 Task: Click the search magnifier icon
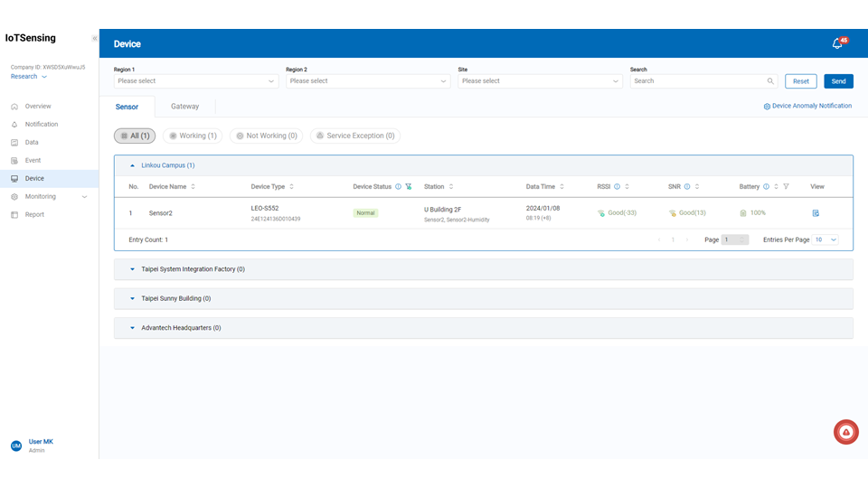pos(770,81)
